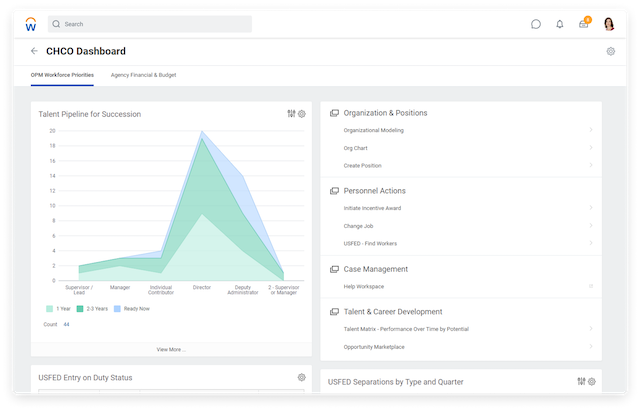The height and width of the screenshot is (411, 640).
Task: Expand the Org Chart row chevron
Action: [x=590, y=148]
